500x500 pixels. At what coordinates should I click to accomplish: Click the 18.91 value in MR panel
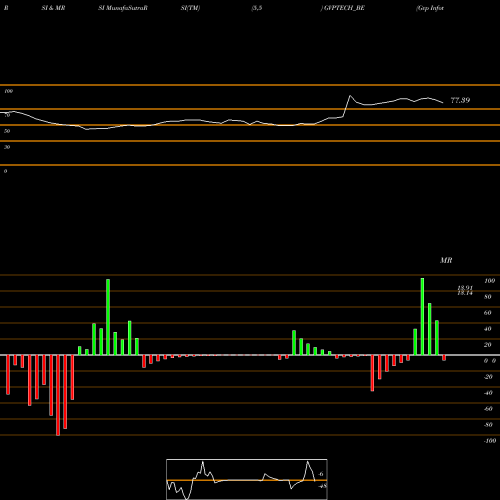click(x=465, y=288)
